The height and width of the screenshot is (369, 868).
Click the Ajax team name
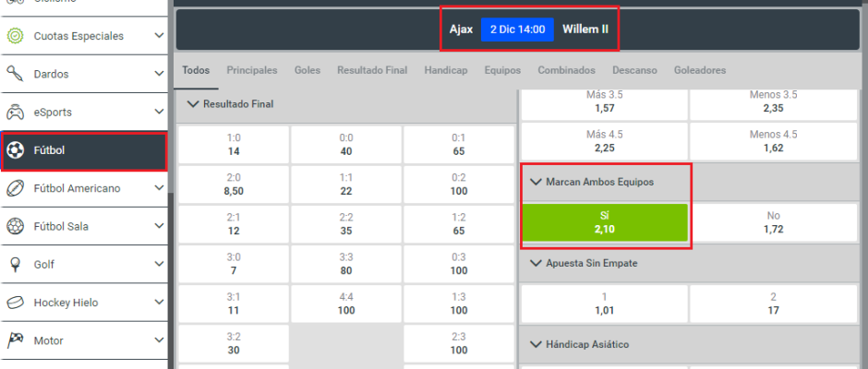click(461, 30)
